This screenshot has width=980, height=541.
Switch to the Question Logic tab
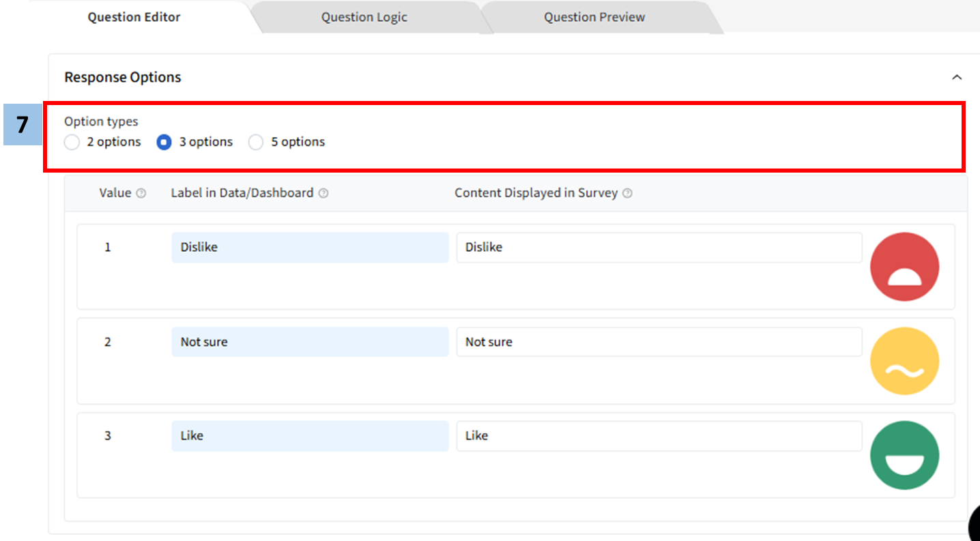click(x=364, y=17)
